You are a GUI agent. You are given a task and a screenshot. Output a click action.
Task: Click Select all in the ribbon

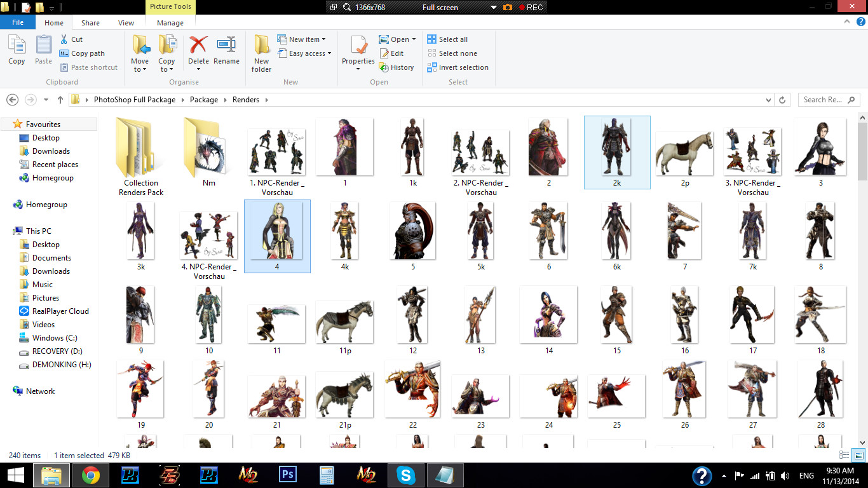pos(447,39)
